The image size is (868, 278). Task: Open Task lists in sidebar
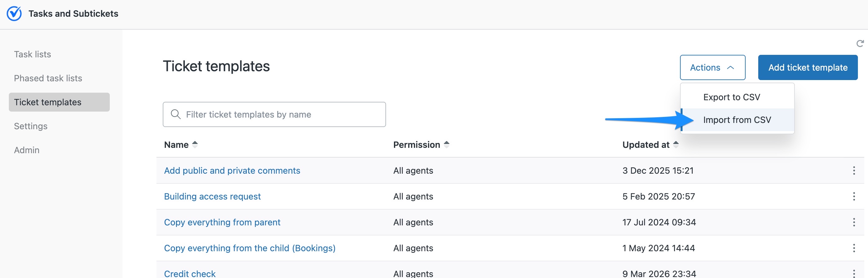[32, 54]
